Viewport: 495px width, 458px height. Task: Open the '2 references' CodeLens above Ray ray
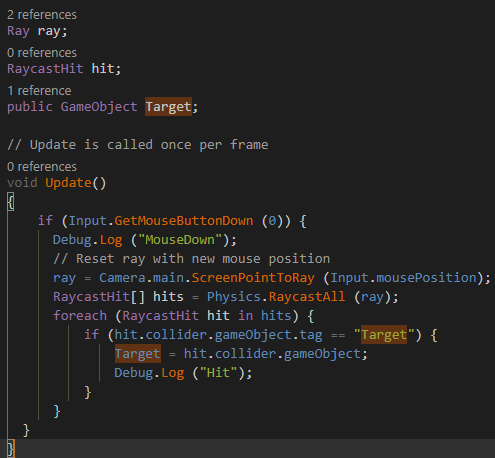tap(42, 15)
